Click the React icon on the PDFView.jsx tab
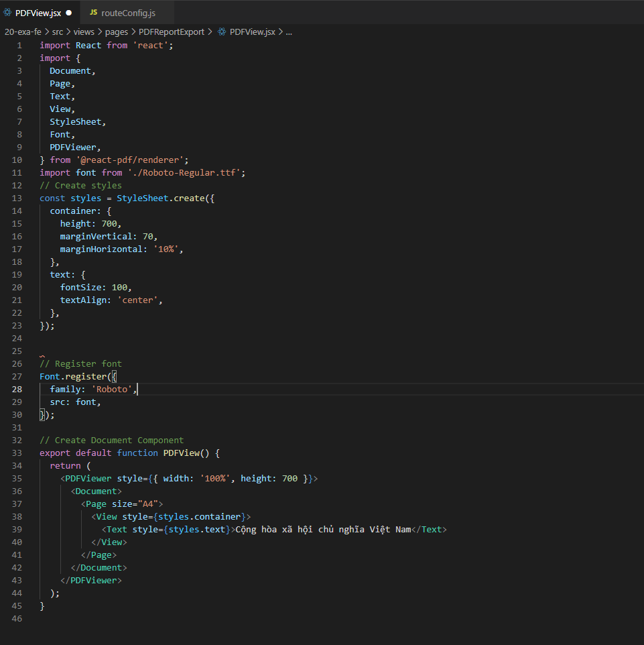644x645 pixels. (x=8, y=12)
